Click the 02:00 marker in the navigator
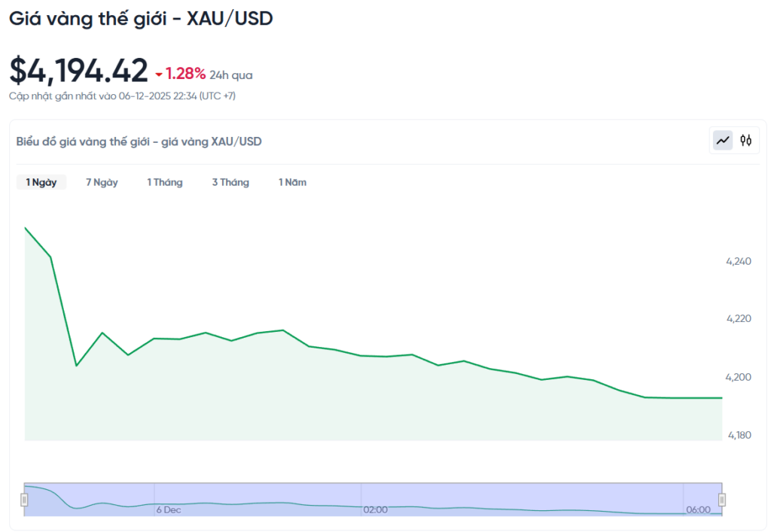 tap(376, 509)
